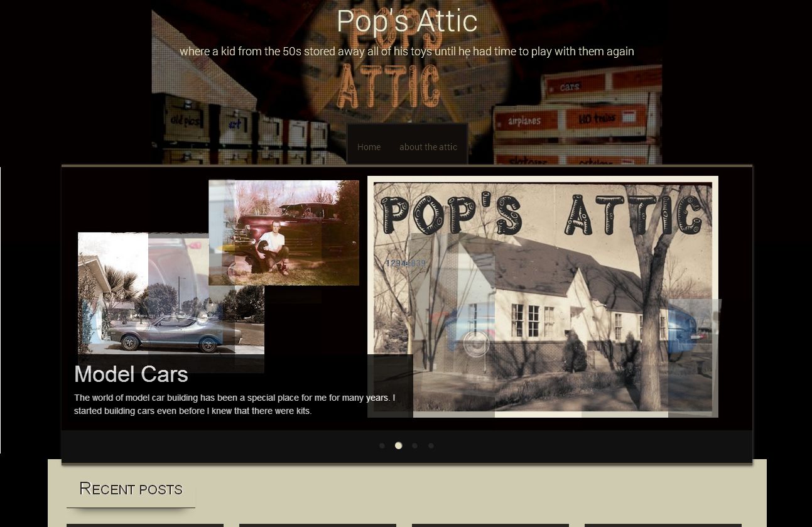Open the Home menu item

tap(369, 147)
